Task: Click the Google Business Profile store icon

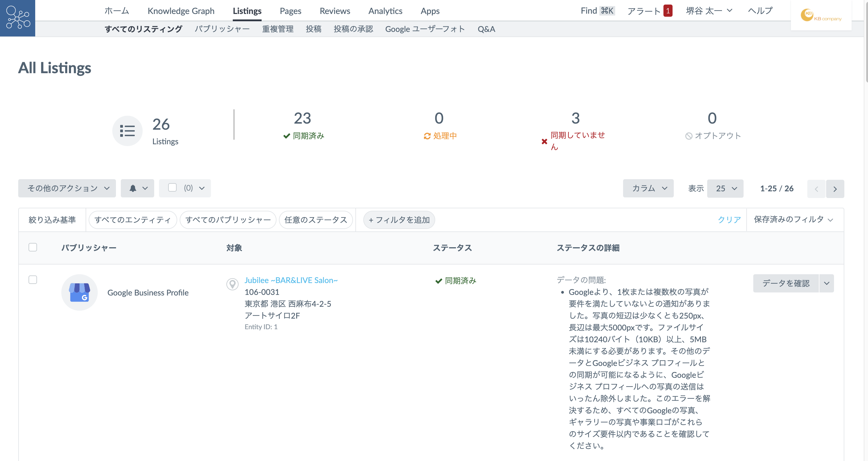Action: tap(80, 292)
